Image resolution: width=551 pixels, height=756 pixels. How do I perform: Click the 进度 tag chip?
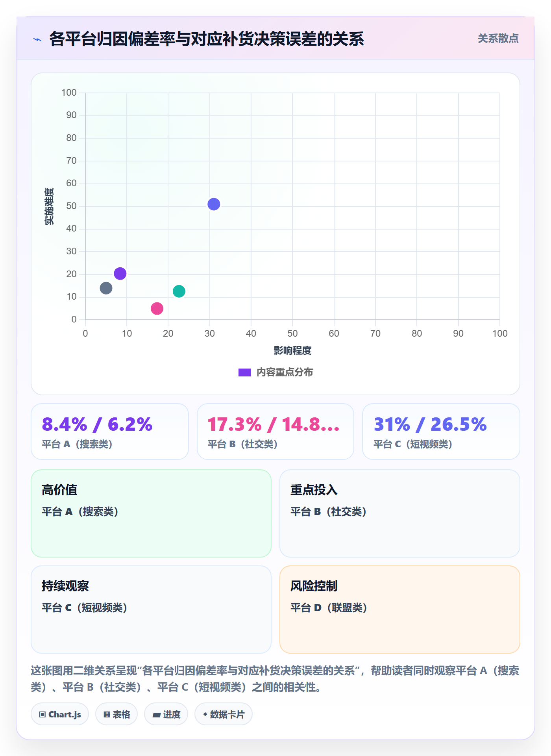tap(166, 714)
